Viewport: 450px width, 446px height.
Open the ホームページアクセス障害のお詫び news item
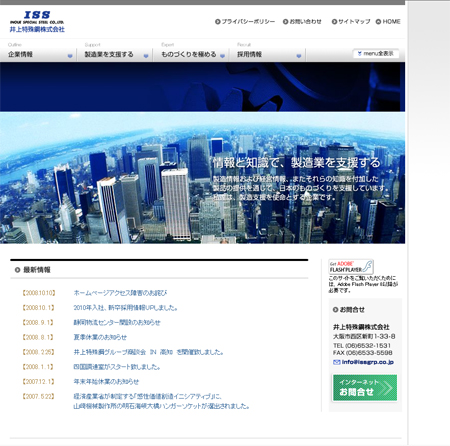[x=120, y=293]
